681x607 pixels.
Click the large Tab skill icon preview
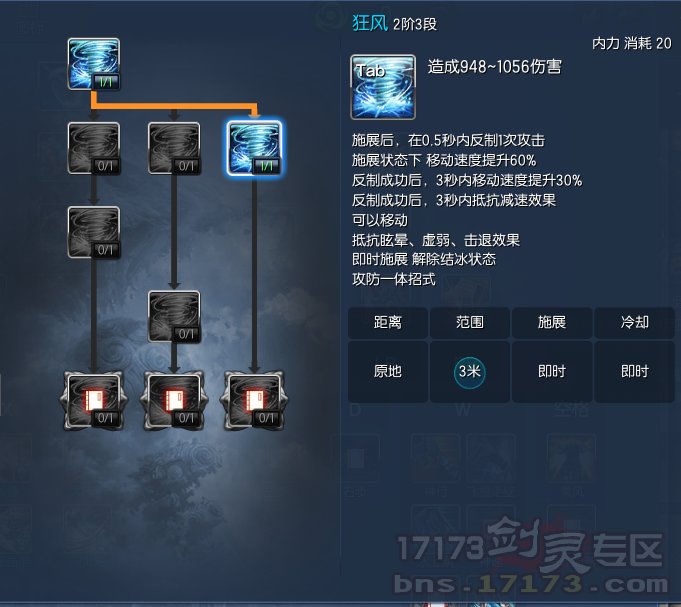[383, 87]
